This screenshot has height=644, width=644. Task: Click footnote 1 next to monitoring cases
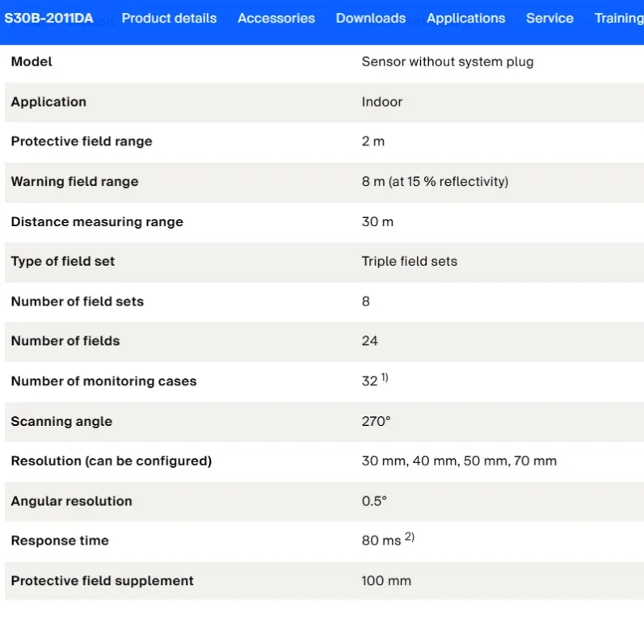(x=385, y=377)
